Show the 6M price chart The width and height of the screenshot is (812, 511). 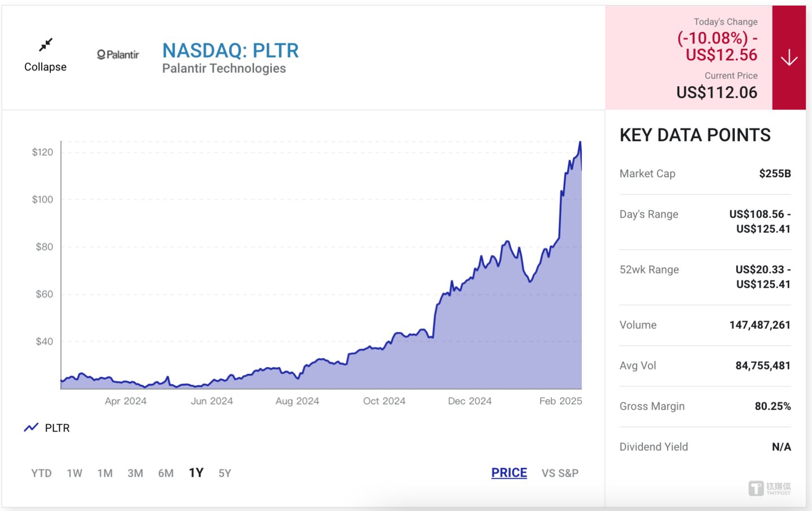click(x=166, y=473)
